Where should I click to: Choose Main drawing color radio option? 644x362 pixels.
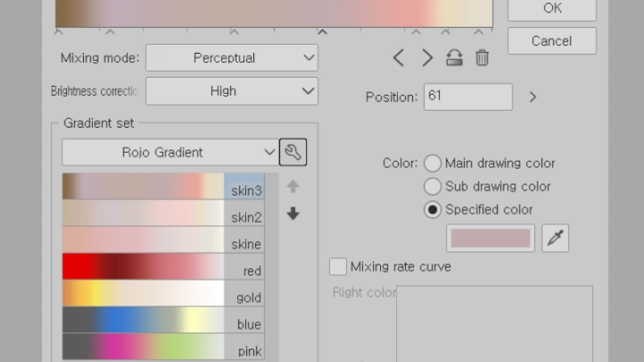click(x=433, y=164)
